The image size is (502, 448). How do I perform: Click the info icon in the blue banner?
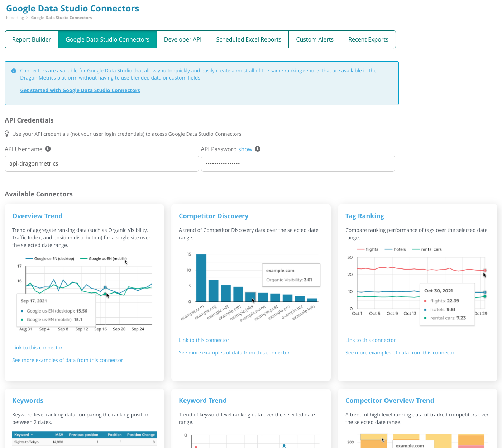(x=14, y=71)
